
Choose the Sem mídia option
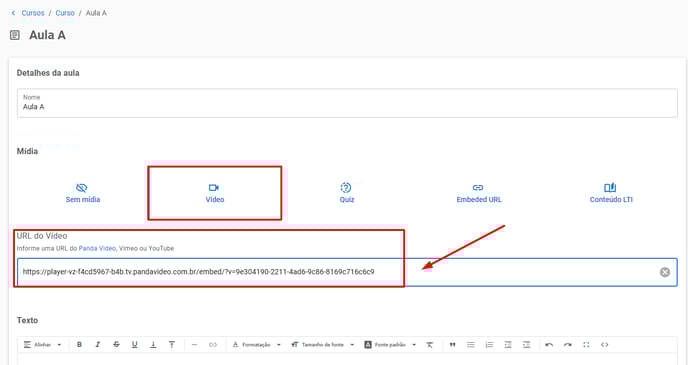(x=82, y=193)
